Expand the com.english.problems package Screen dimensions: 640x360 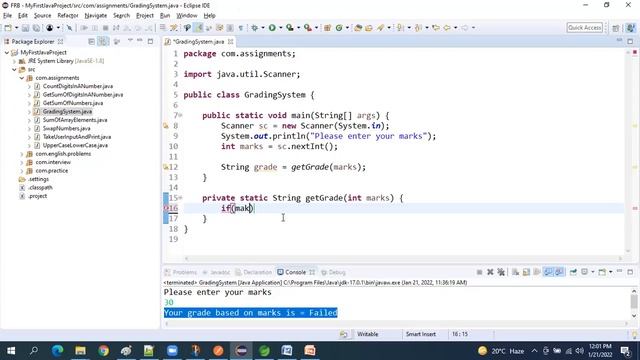coord(22,154)
